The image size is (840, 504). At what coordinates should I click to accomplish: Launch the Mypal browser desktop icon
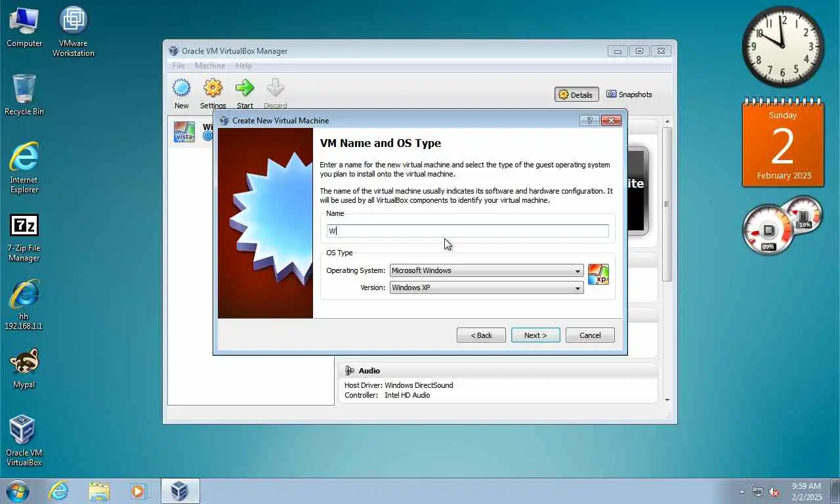24,369
